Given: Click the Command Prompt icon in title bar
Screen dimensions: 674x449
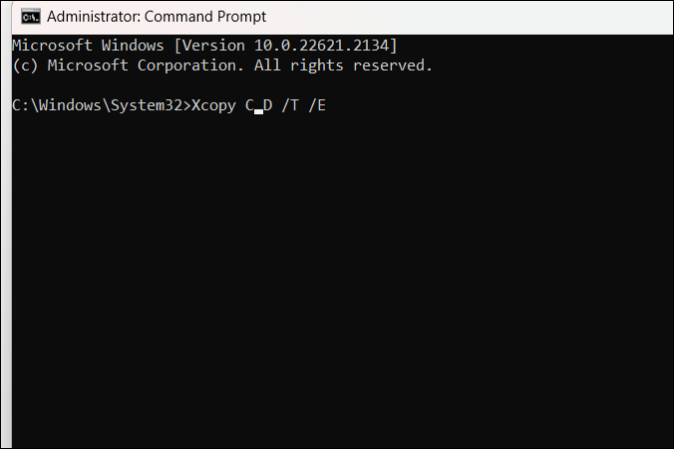Looking at the screenshot, I should coord(30,17).
